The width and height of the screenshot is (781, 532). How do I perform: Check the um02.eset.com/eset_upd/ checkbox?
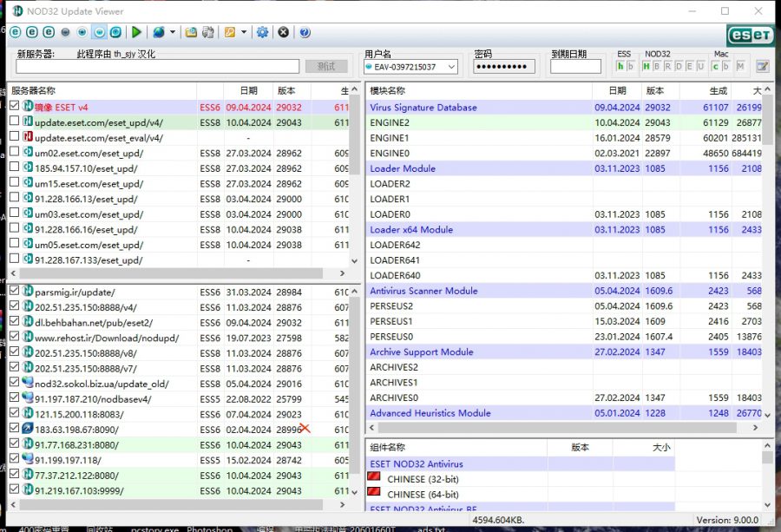click(x=14, y=151)
